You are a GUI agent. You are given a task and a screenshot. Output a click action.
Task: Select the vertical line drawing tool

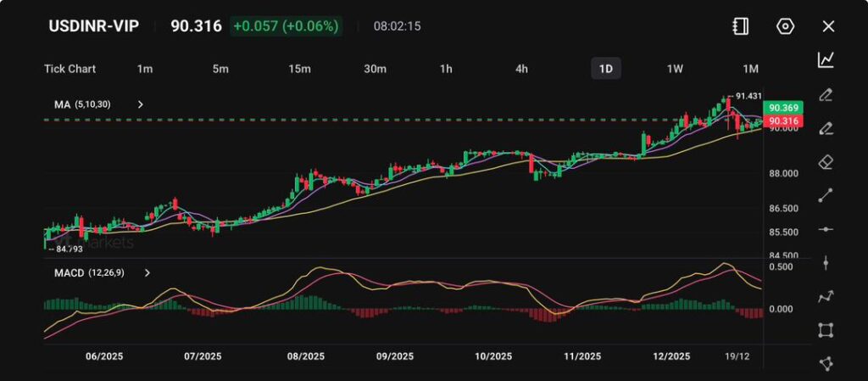click(x=826, y=263)
